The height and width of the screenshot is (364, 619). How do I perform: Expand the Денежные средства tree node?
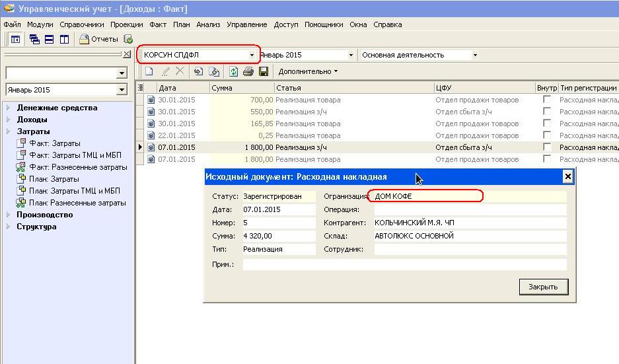point(9,108)
